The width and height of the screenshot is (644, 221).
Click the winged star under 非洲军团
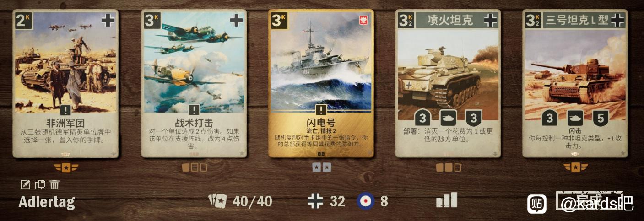(66, 167)
